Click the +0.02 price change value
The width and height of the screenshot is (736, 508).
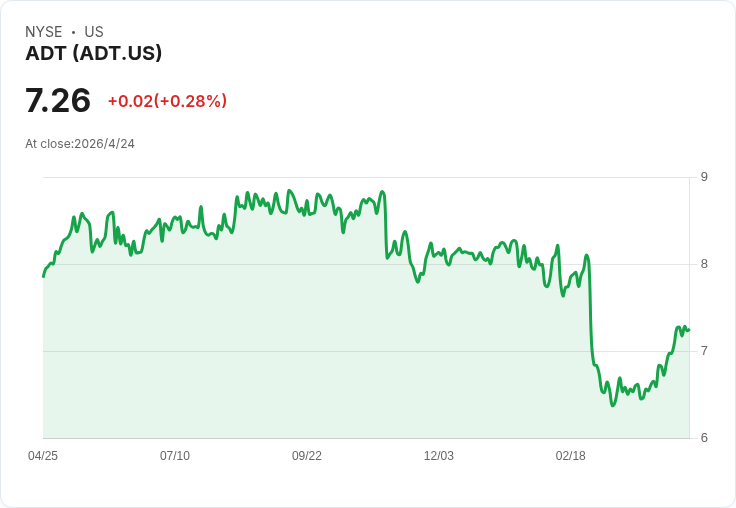(130, 101)
